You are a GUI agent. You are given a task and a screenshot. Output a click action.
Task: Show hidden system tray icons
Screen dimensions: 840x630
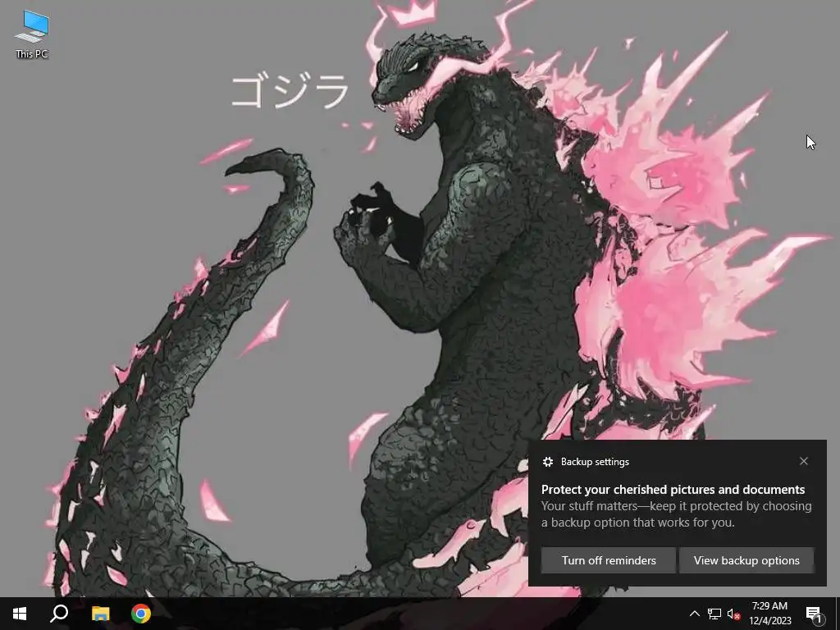coord(694,614)
